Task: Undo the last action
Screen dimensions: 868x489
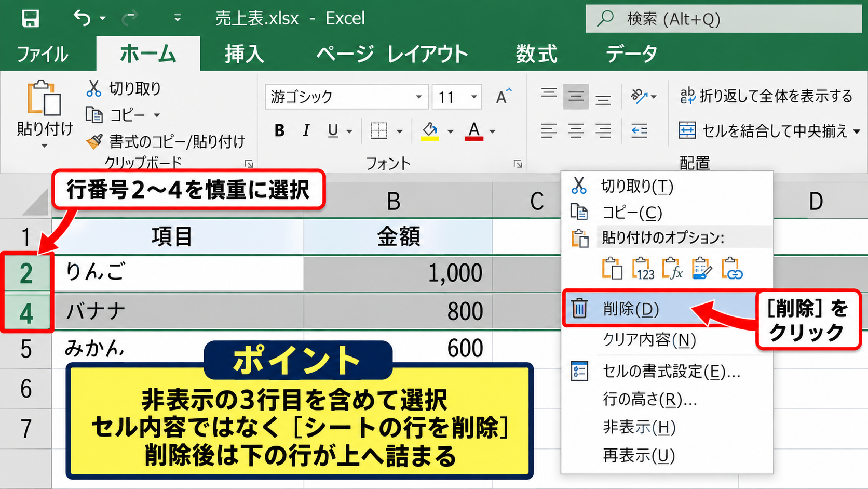Action: tap(82, 18)
